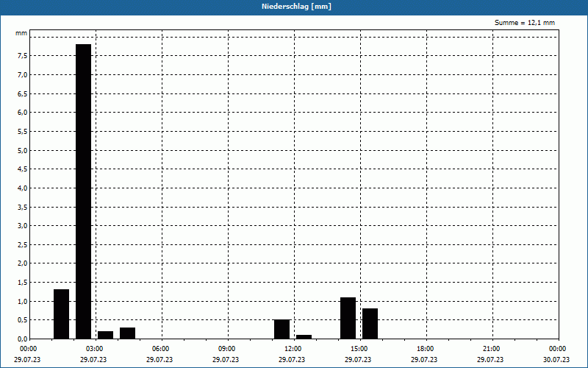Click the 2,0 y-axis value
588x368 pixels.
[x=23, y=263]
